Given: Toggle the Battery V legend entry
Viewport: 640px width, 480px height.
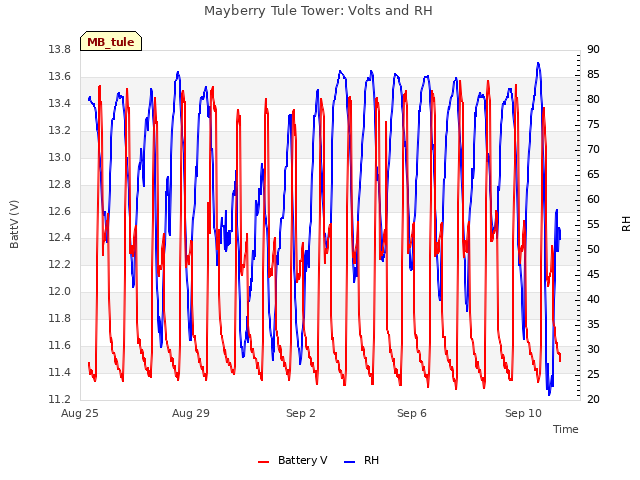Looking at the screenshot, I should (x=292, y=460).
